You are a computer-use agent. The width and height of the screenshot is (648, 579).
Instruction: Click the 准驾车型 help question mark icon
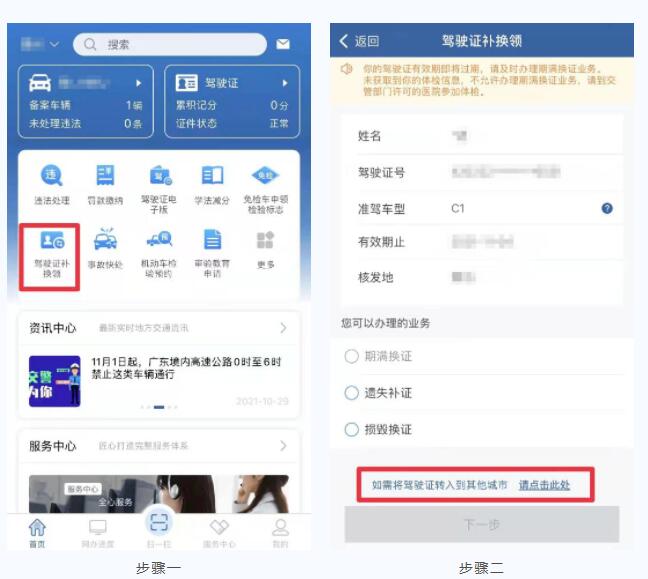coord(607,209)
